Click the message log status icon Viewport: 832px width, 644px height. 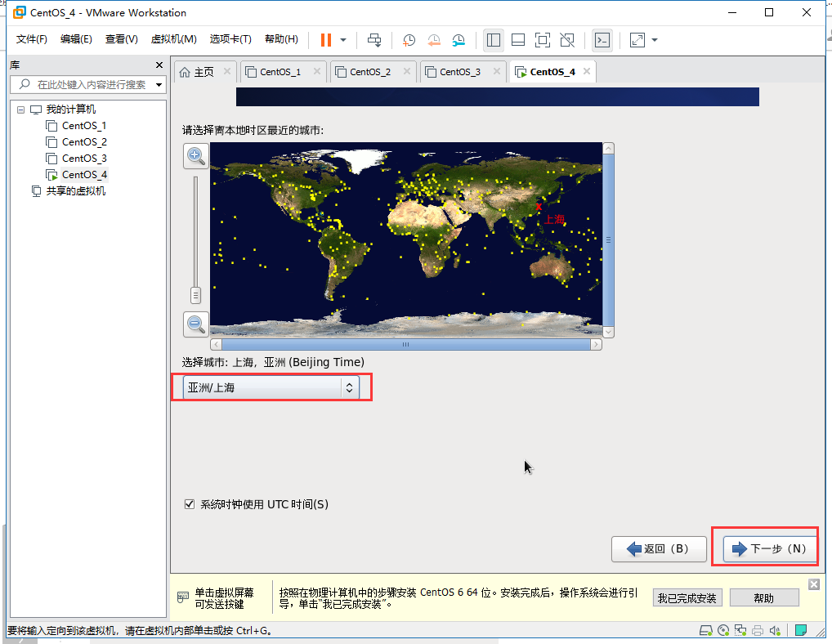(x=801, y=630)
